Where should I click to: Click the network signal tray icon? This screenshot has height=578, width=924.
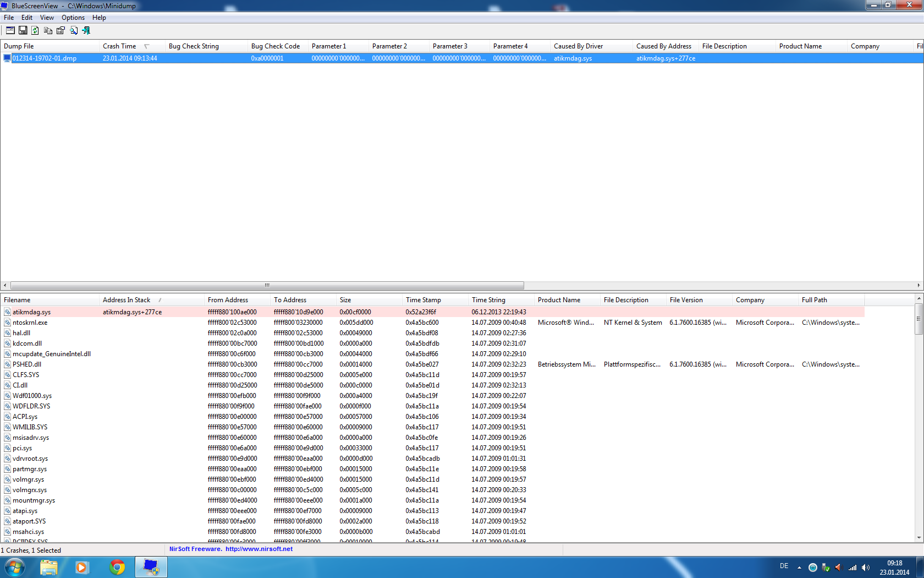pyautogui.click(x=853, y=568)
